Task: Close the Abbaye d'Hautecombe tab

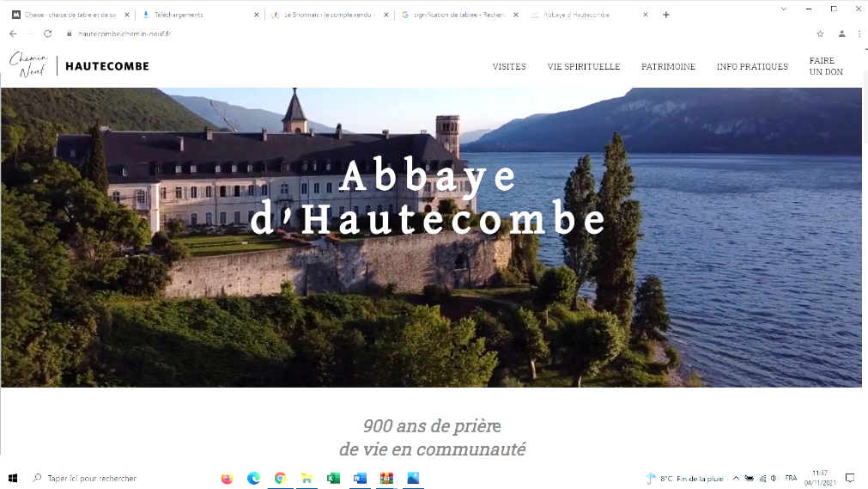Action: 646,15
